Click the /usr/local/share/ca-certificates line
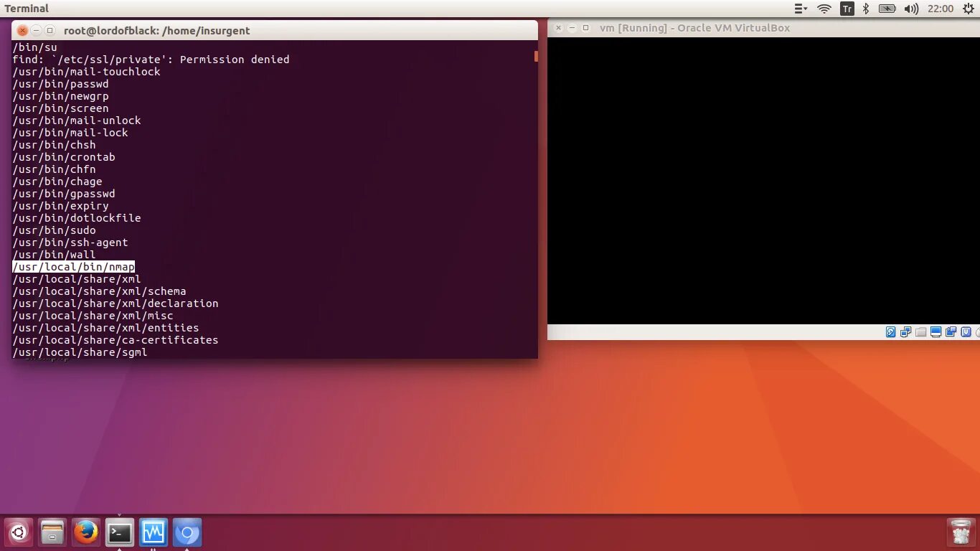The image size is (980, 551). [x=116, y=340]
